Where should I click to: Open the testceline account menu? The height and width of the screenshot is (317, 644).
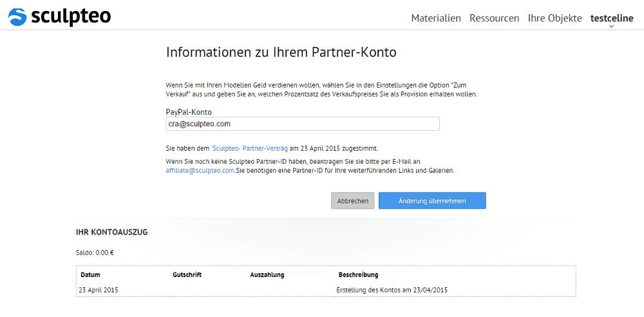pos(612,18)
